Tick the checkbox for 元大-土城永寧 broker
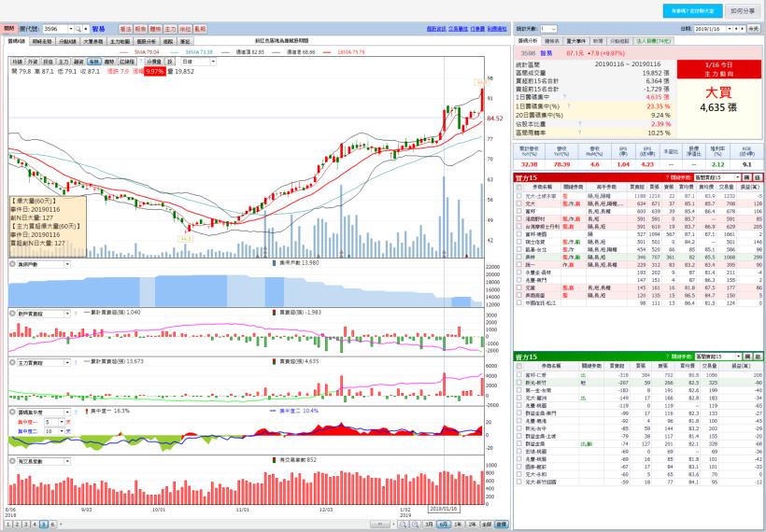The height and width of the screenshot is (532, 766). tap(519, 194)
